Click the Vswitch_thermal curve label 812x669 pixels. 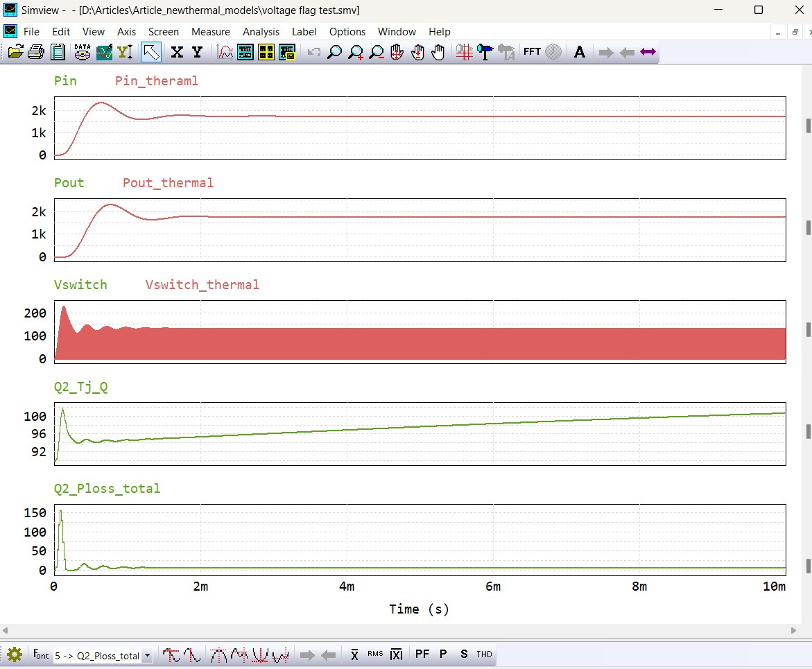[x=202, y=285]
